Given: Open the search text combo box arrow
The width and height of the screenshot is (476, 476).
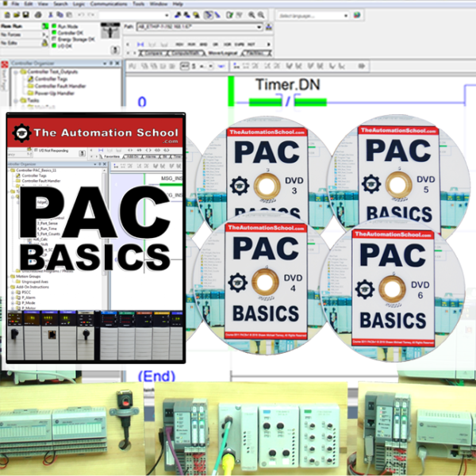Looking at the screenshot, I should click(167, 15).
